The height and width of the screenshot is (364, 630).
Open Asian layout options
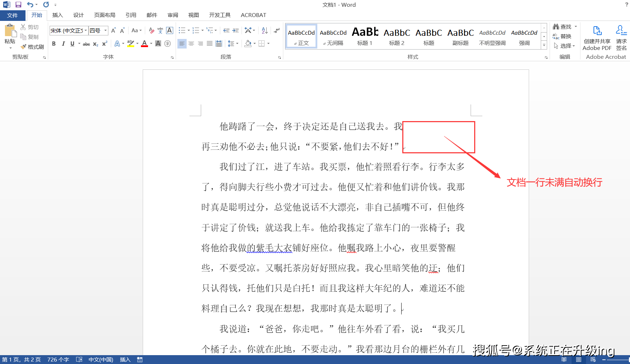pos(250,30)
